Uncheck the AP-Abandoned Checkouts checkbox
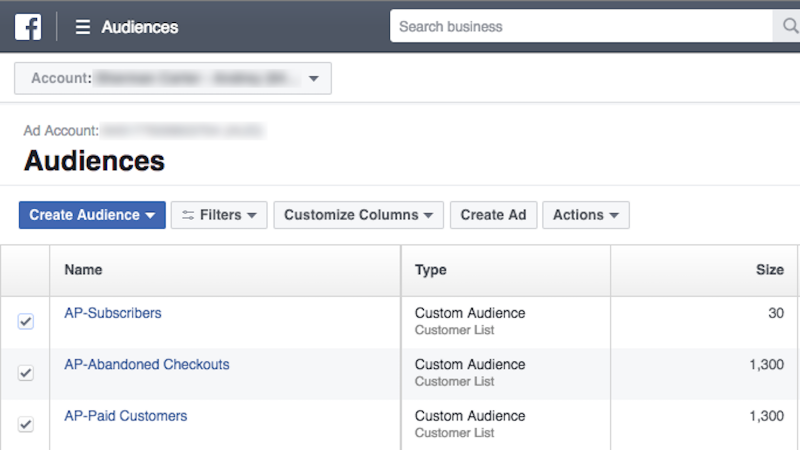800x450 pixels. 26,373
